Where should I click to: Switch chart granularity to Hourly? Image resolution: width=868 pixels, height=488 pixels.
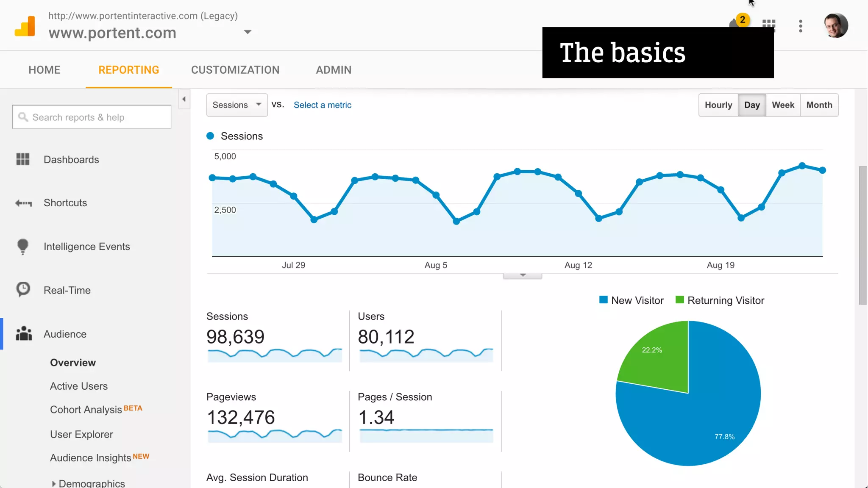click(x=718, y=105)
